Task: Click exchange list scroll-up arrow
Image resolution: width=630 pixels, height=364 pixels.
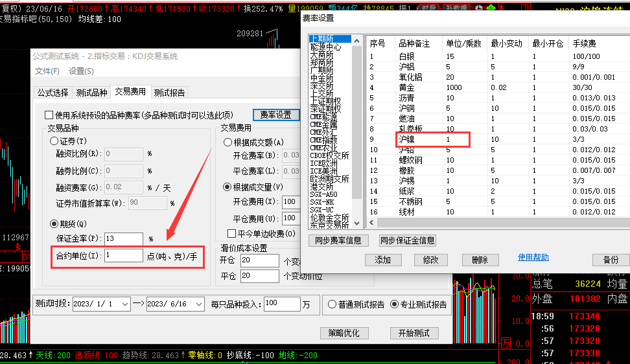Action: tap(356, 41)
